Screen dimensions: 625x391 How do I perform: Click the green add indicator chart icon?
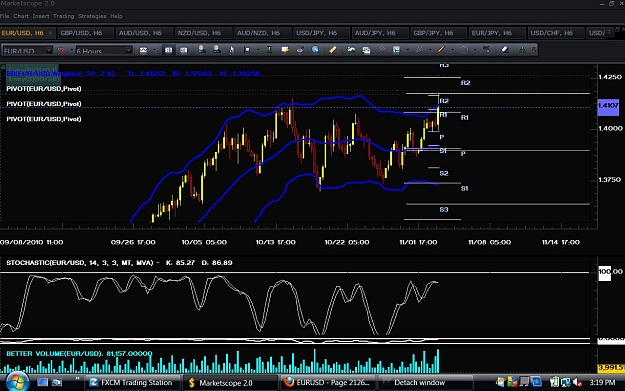(x=351, y=49)
